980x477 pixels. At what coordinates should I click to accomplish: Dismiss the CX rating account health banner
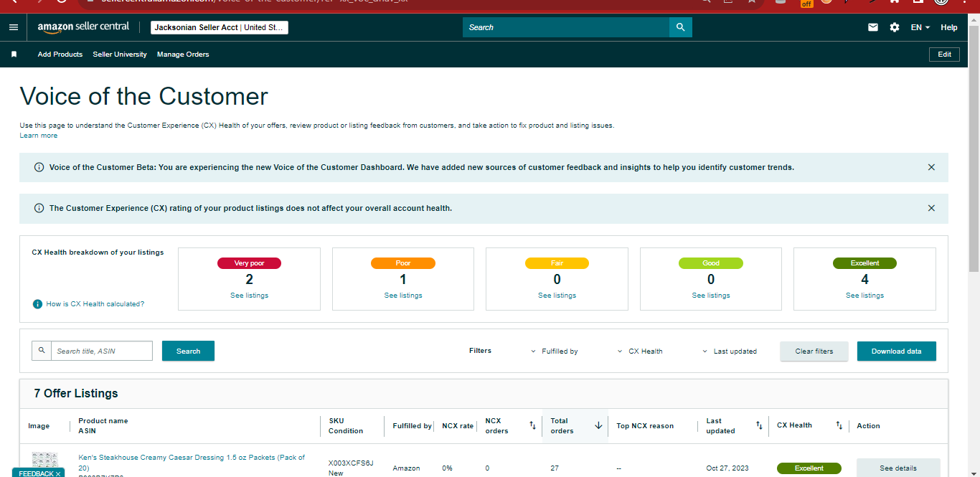point(931,208)
